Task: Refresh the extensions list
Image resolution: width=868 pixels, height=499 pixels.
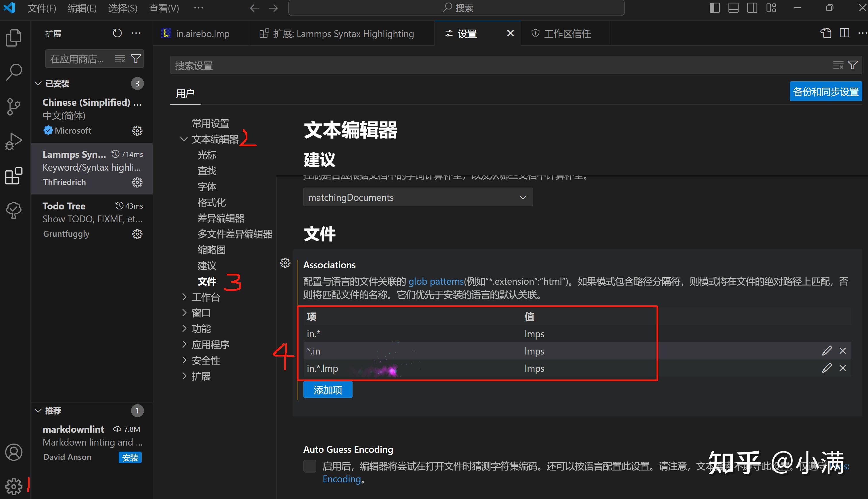Action: coord(117,33)
